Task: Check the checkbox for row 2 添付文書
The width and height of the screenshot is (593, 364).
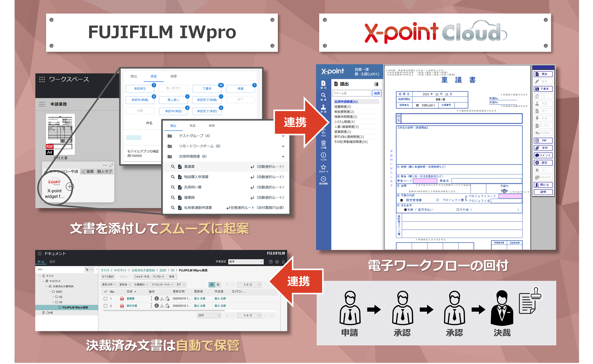Action: pos(106,306)
